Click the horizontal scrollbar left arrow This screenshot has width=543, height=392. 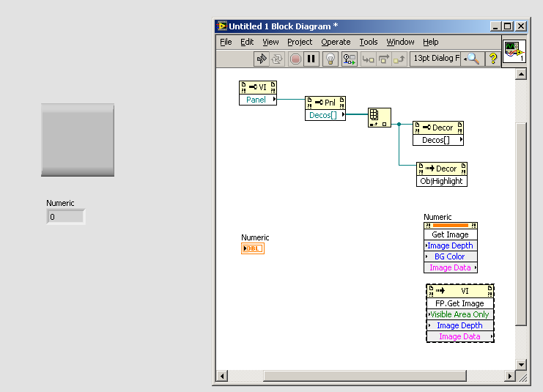point(222,376)
